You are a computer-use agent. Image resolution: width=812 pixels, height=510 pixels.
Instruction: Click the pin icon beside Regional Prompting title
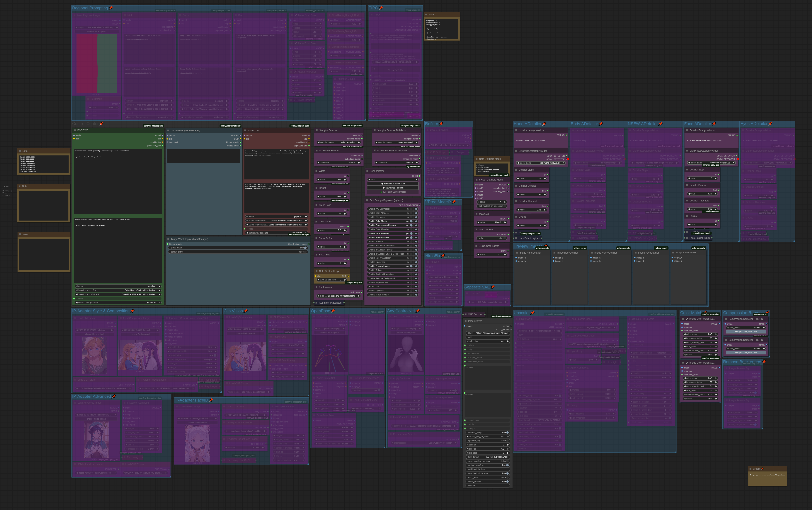click(111, 8)
